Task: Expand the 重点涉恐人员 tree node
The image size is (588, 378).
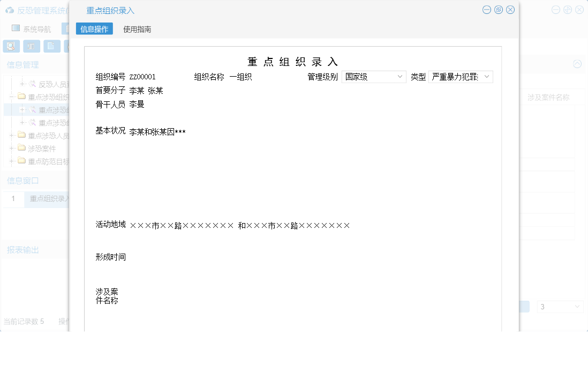Action: click(12, 135)
